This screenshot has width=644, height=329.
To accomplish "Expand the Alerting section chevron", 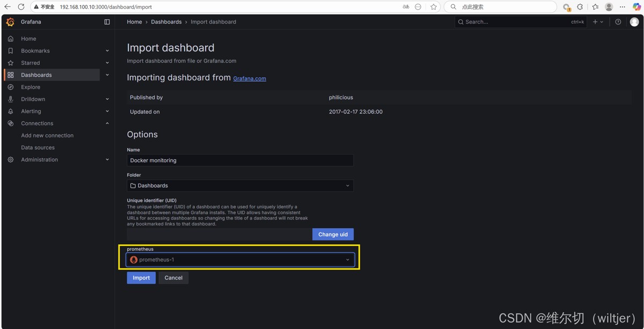I will point(107,111).
